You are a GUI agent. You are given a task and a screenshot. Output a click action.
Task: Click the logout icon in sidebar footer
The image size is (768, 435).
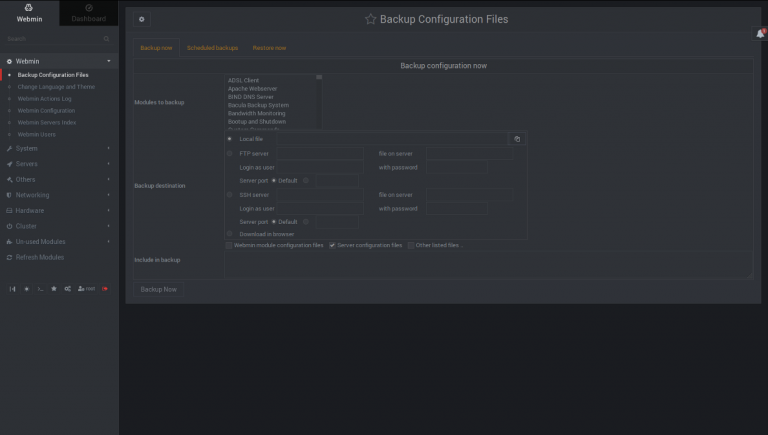[x=105, y=288]
